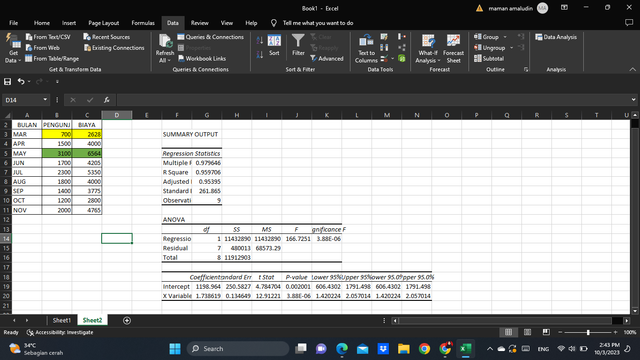Import From Table/Range
The width and height of the screenshot is (640, 360).
pyautogui.click(x=52, y=58)
